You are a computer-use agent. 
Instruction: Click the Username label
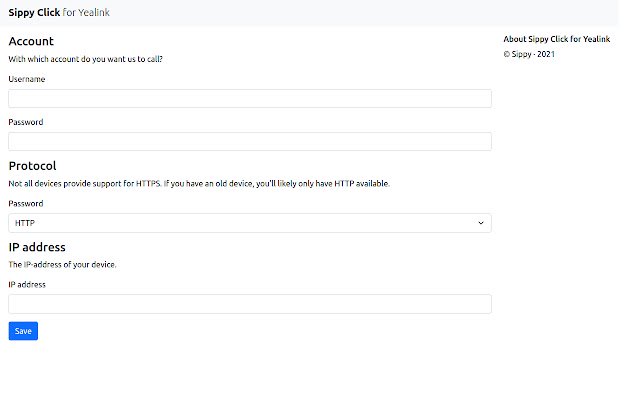(27, 79)
